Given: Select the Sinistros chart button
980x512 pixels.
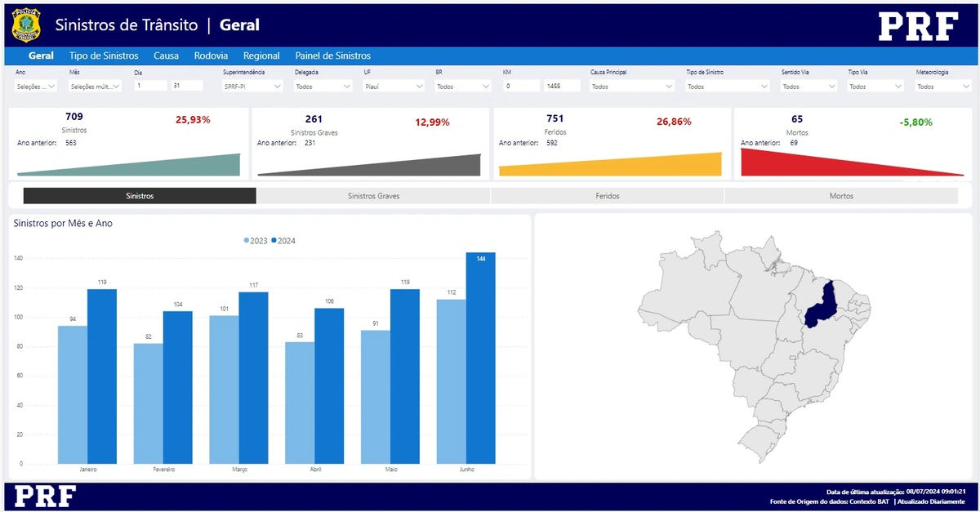Looking at the screenshot, I should [x=140, y=196].
